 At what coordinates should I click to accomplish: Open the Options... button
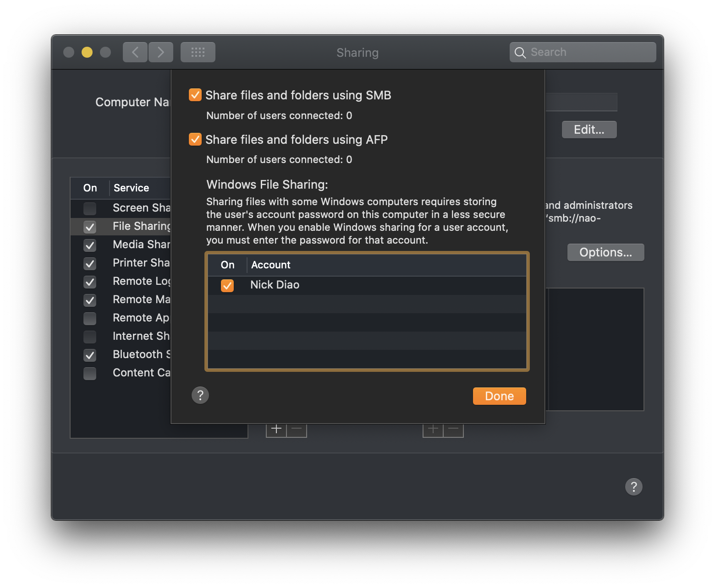605,252
